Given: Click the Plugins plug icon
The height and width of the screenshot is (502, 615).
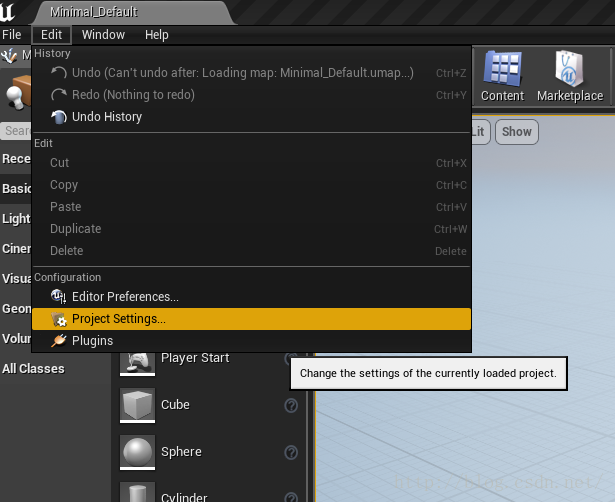Looking at the screenshot, I should coord(59,340).
